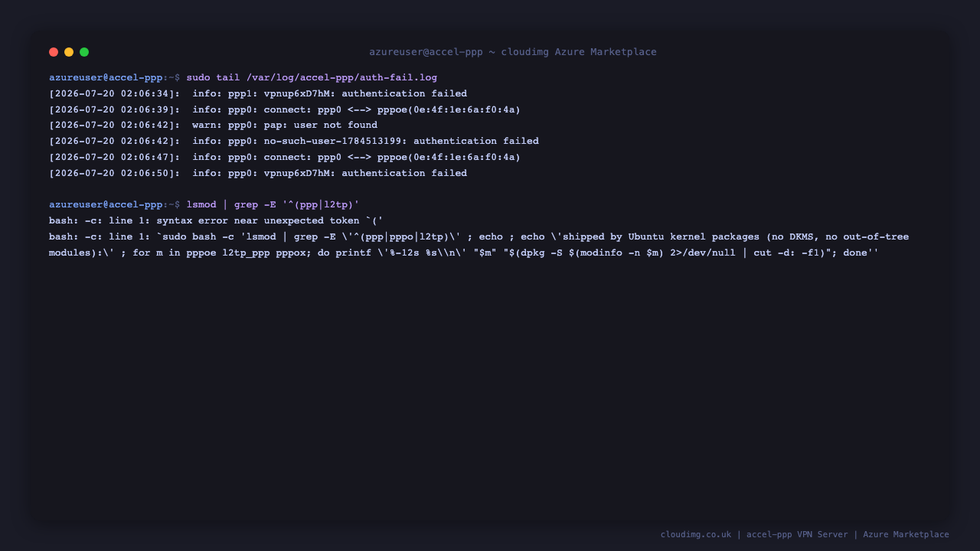980x551 pixels.
Task: Click the wrapped line starting 'modules):'
Action: point(464,253)
